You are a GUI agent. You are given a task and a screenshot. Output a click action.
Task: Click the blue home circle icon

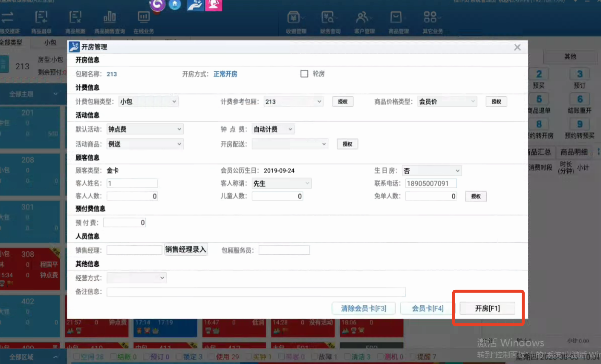[x=175, y=4]
